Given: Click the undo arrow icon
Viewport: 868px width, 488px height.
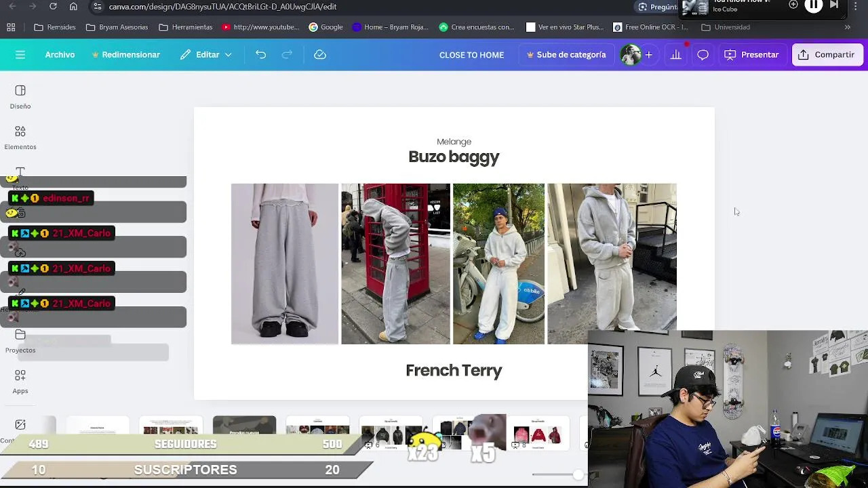Looking at the screenshot, I should tap(260, 55).
